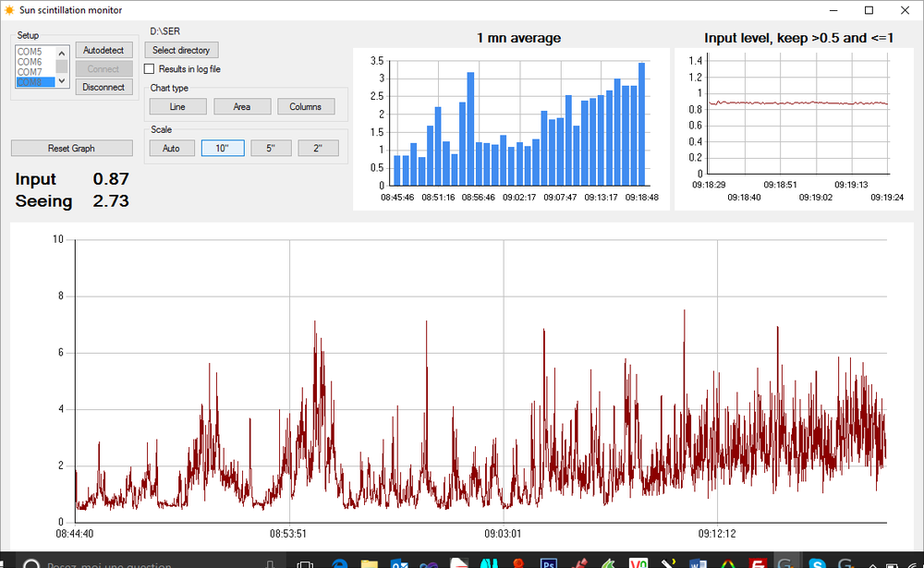924x568 pixels.
Task: Click the Autodetect button
Action: 103,50
